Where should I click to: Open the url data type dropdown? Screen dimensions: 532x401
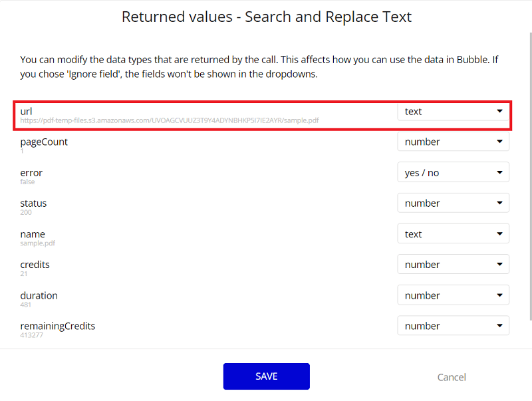click(453, 112)
